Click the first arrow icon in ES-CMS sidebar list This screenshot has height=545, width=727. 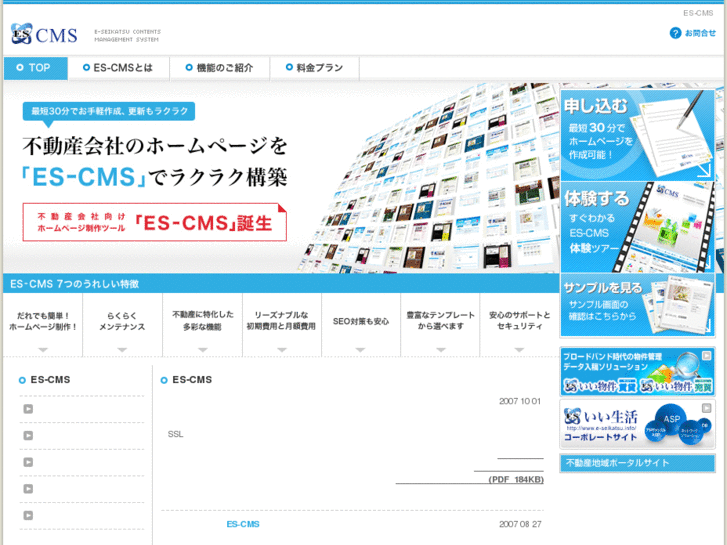[x=28, y=409]
